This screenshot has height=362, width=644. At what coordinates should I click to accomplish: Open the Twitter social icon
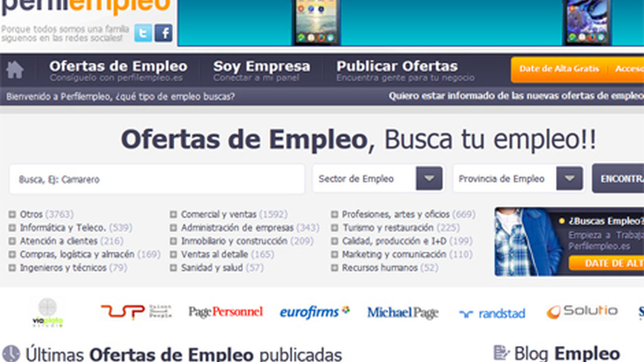pyautogui.click(x=143, y=34)
